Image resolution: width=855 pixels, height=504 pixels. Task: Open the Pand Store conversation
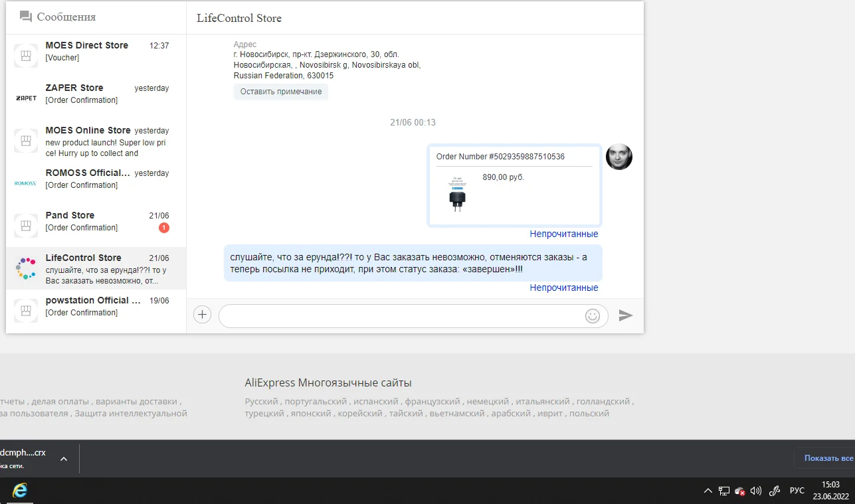coord(96,226)
